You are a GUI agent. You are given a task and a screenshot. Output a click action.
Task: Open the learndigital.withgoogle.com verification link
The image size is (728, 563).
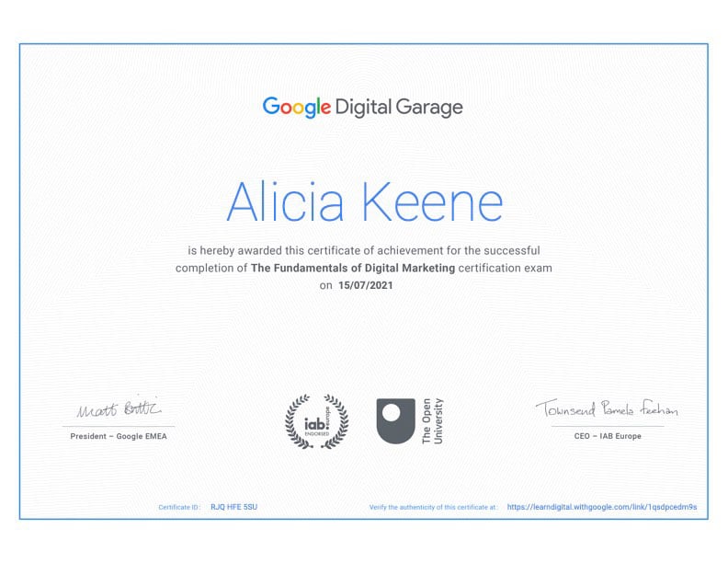coord(602,507)
